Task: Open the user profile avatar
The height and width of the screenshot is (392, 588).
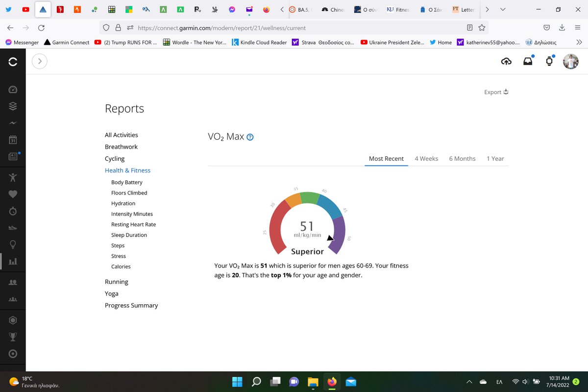Action: [570, 61]
